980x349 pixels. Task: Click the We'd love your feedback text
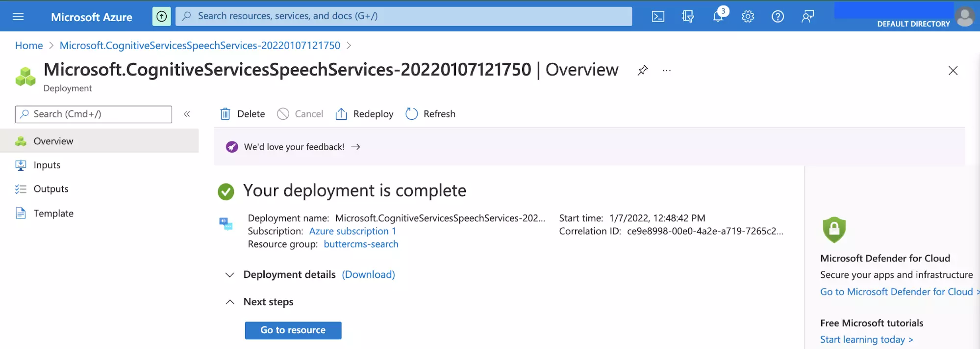point(294,147)
